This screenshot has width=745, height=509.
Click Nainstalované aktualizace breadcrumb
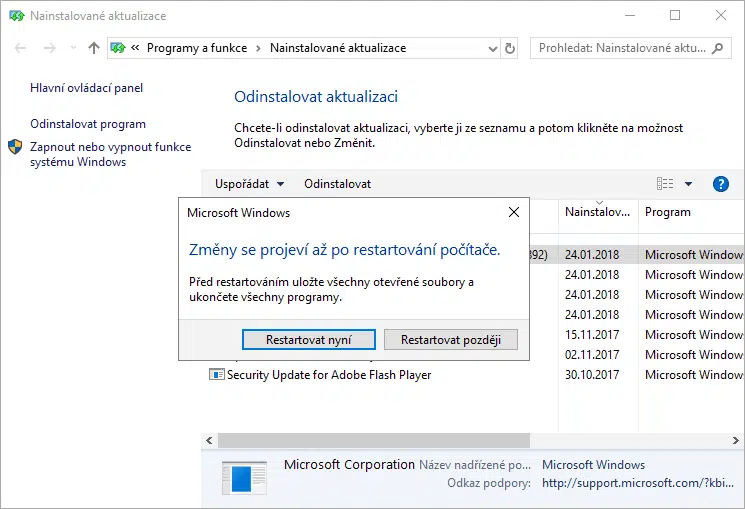tap(338, 48)
